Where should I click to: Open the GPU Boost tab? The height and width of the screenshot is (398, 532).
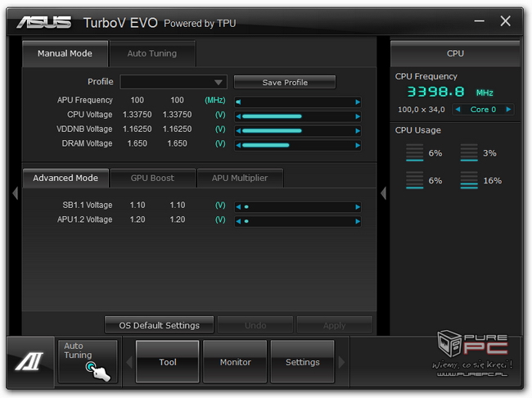coord(152,178)
